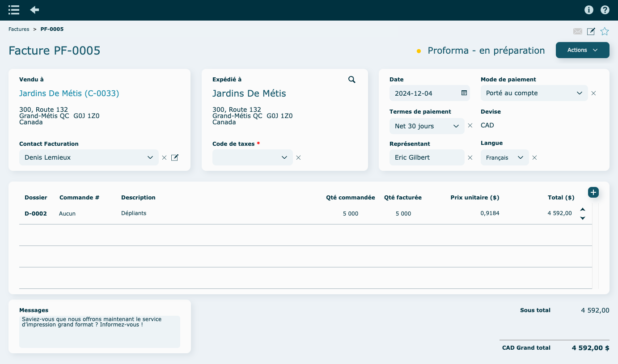Click into the Messages text area
Viewport: 618px width, 364px height.
point(99,331)
